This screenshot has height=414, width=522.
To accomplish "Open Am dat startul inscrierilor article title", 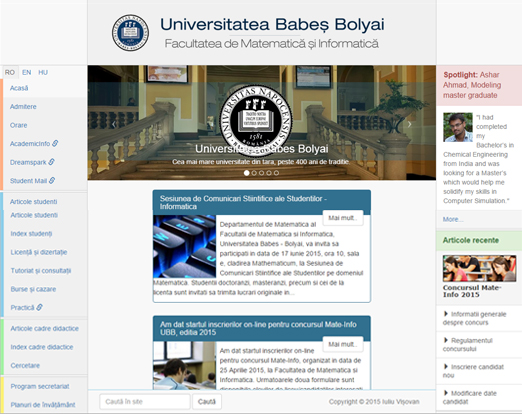I will [258, 328].
